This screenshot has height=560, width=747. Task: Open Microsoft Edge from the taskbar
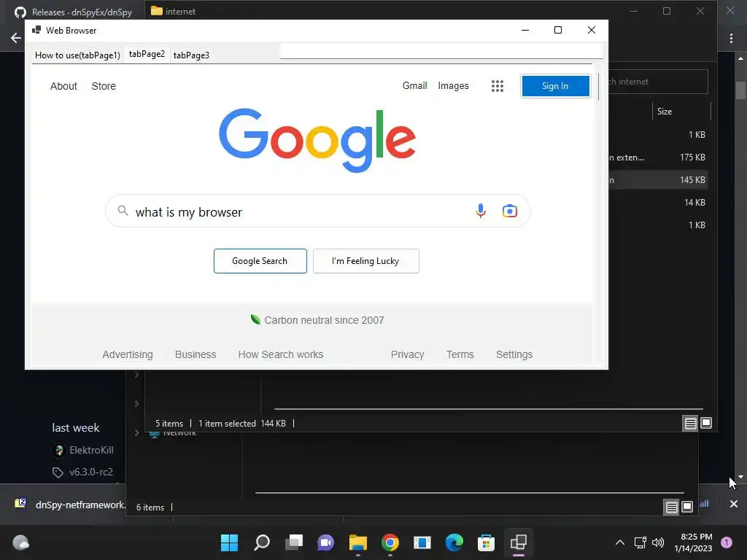(x=454, y=542)
